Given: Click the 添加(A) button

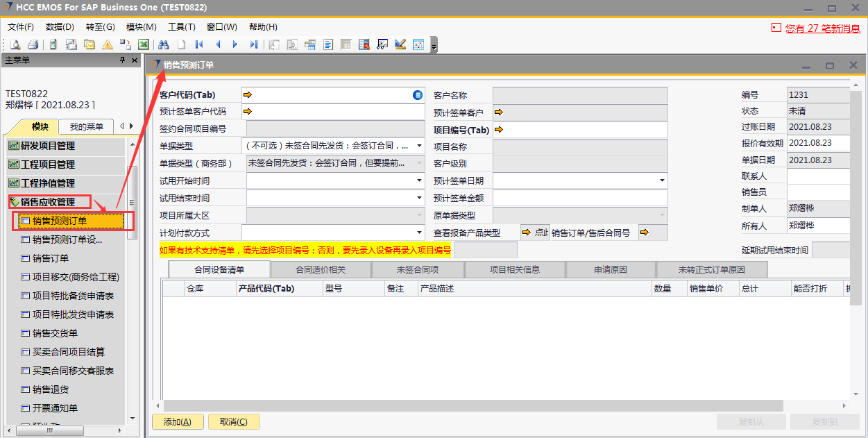Looking at the screenshot, I should 177,421.
